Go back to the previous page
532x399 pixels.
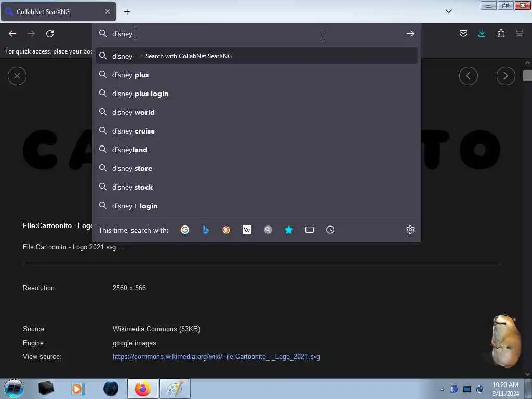coord(12,34)
